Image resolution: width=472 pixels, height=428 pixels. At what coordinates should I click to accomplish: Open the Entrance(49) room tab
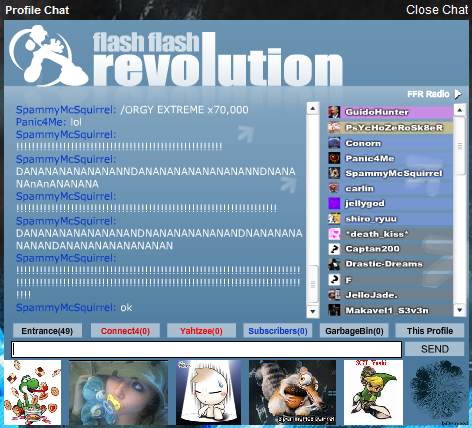click(x=47, y=331)
